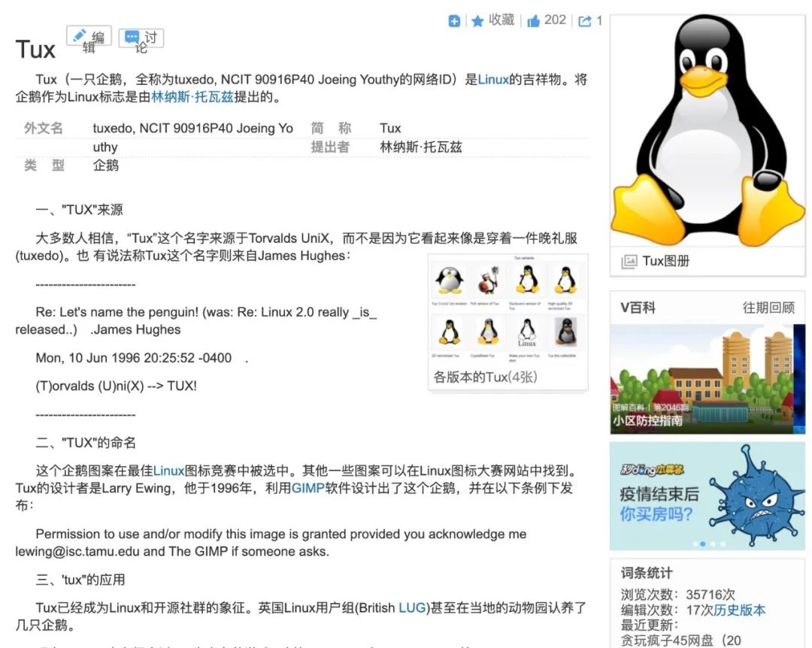Click the 二、"TUX"的命名 section heading
The height and width of the screenshot is (648, 812).
point(86,442)
